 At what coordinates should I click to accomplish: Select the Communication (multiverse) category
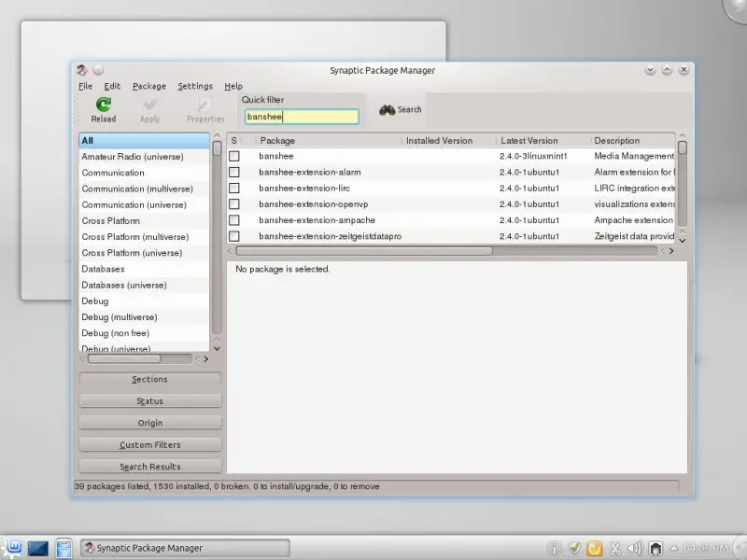pos(144,189)
